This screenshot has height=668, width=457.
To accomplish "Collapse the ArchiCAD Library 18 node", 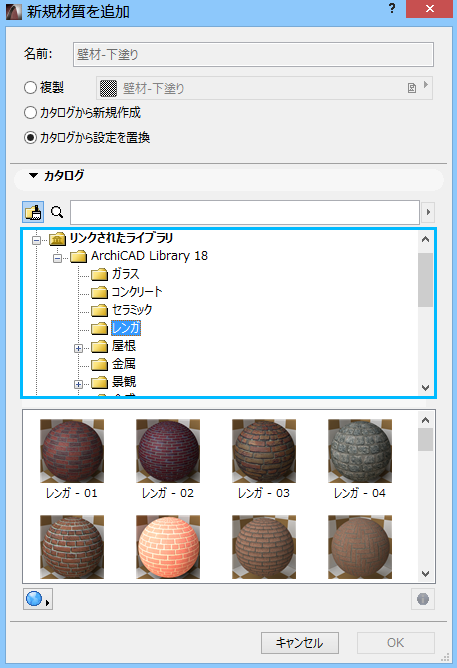I will (x=57, y=258).
